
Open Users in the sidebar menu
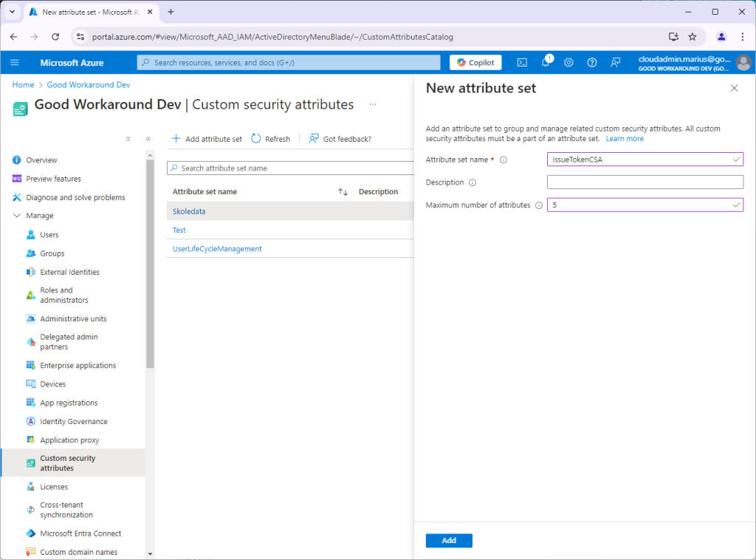pyautogui.click(x=49, y=235)
